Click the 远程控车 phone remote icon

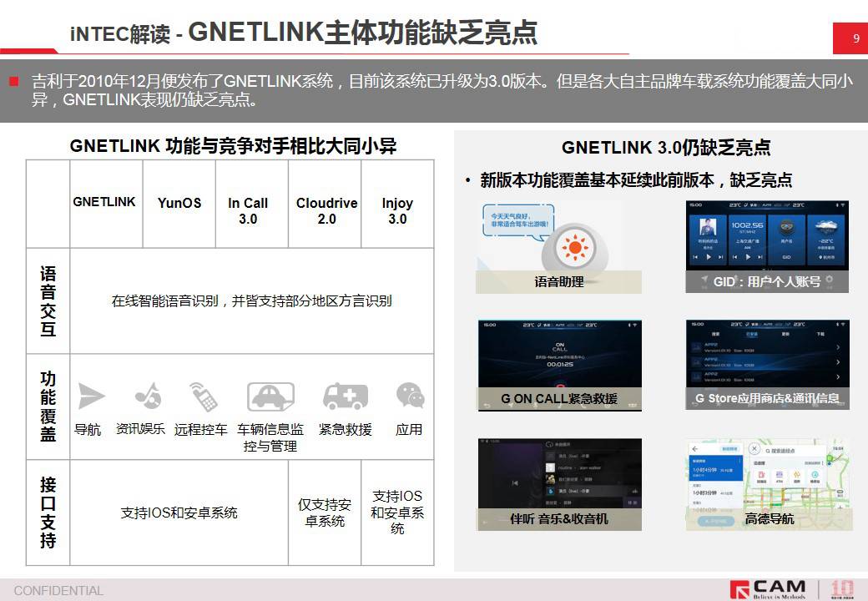tap(203, 396)
